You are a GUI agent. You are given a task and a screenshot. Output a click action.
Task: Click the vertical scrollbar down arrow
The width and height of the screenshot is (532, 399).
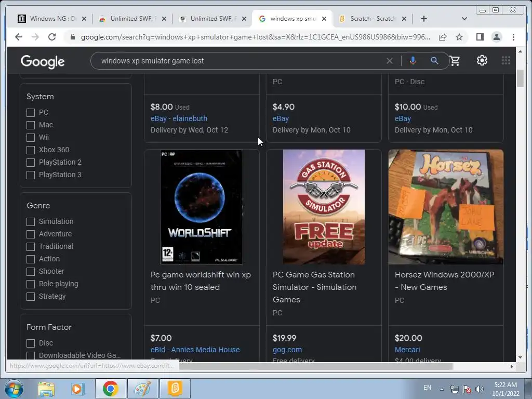tap(521, 357)
